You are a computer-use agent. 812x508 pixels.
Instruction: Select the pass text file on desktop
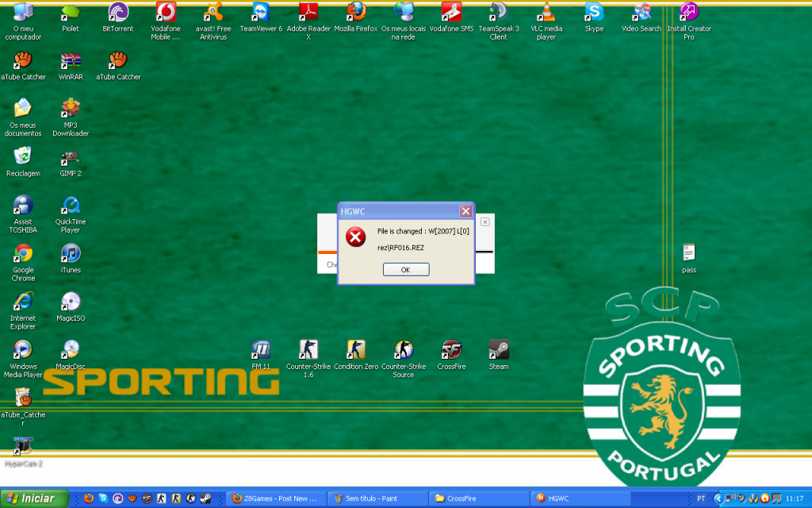tap(689, 253)
